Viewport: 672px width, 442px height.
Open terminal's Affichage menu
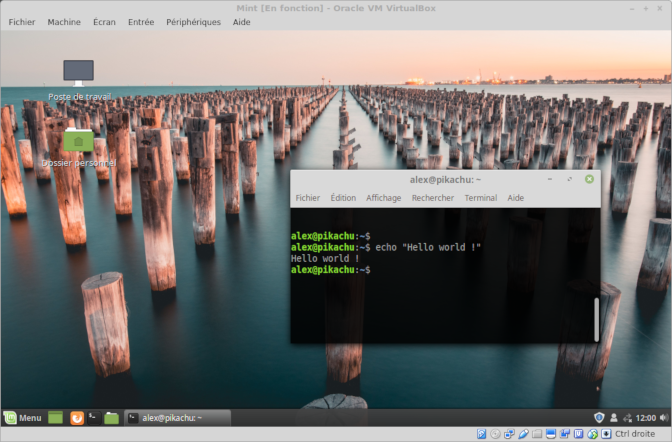[x=383, y=198]
